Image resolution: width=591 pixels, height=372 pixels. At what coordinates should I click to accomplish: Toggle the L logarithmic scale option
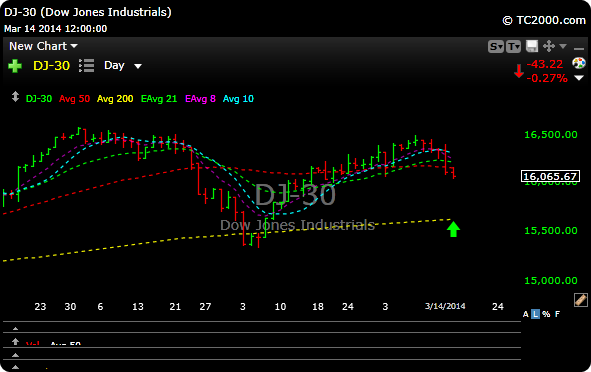535,314
